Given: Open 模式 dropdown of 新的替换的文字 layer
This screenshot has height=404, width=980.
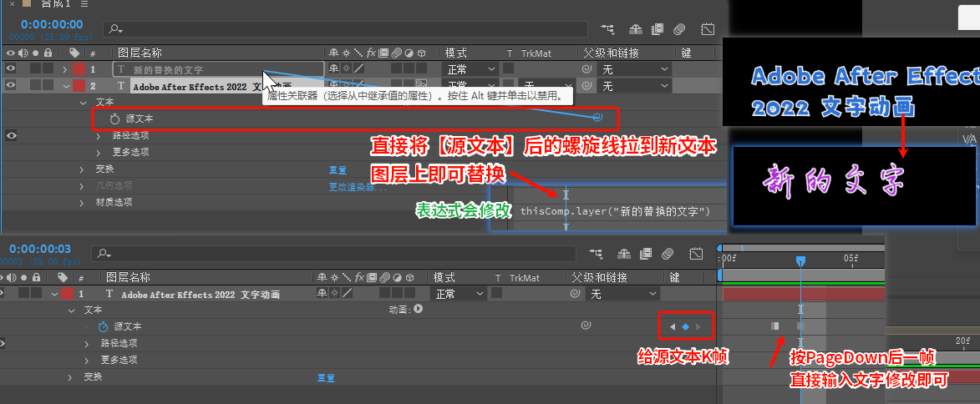Looking at the screenshot, I should tap(470, 69).
